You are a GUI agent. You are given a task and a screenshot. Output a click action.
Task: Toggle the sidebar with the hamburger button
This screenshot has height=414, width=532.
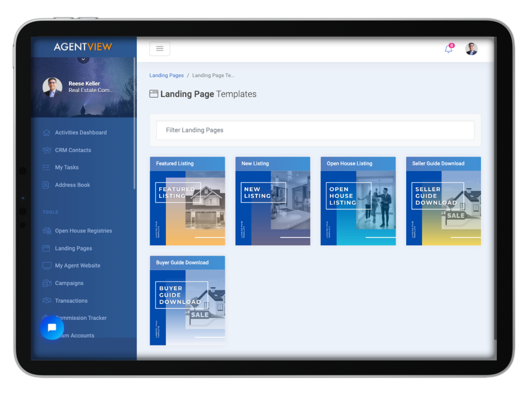160,48
